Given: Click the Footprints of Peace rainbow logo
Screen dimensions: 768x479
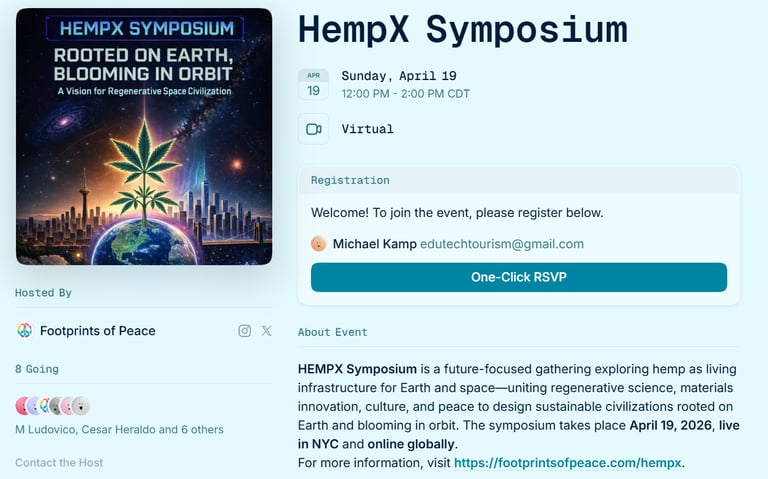Looking at the screenshot, I should point(24,331).
